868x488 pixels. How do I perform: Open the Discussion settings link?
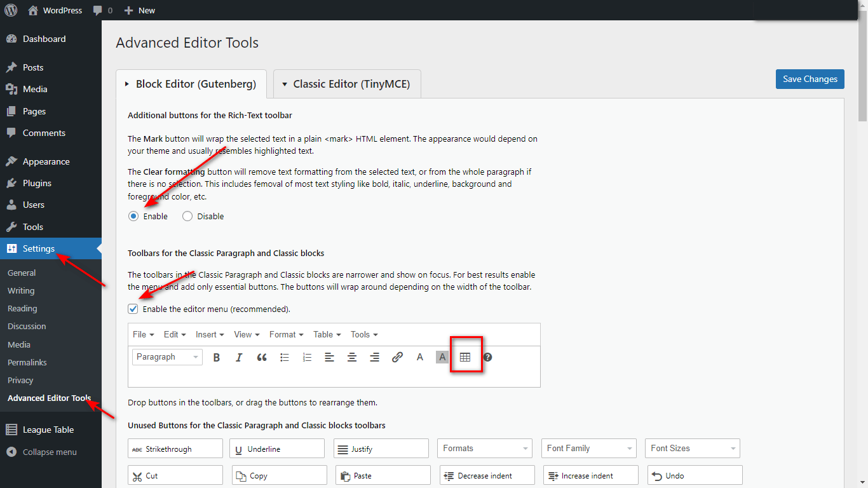(27, 326)
